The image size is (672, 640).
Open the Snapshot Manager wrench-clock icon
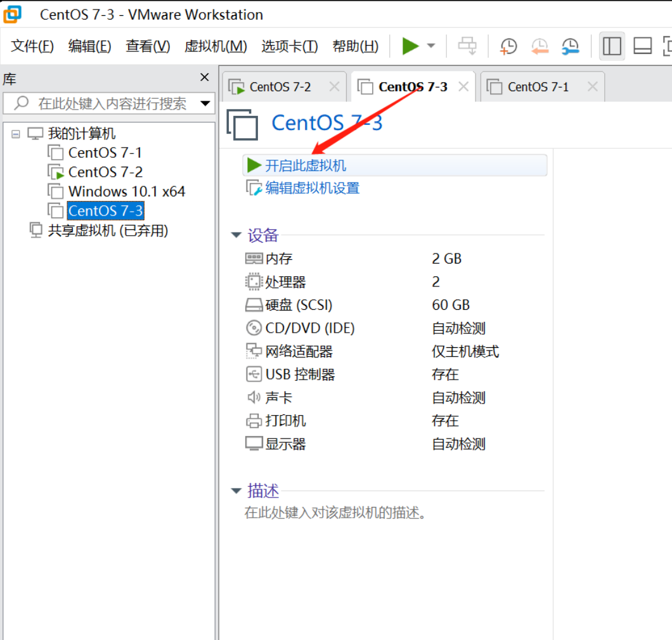571,46
